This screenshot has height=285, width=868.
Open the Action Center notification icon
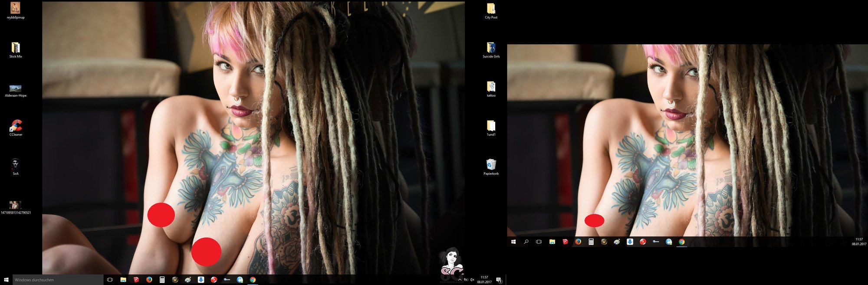coord(499,280)
